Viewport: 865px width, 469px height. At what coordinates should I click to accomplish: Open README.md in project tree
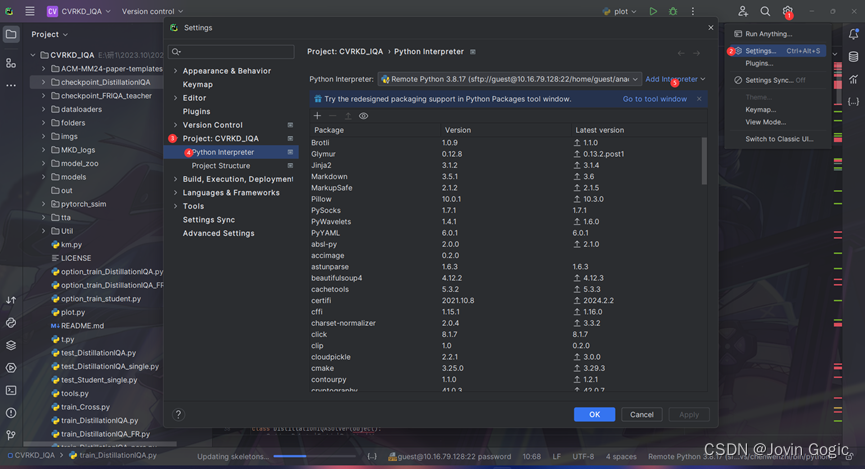pyautogui.click(x=82, y=326)
